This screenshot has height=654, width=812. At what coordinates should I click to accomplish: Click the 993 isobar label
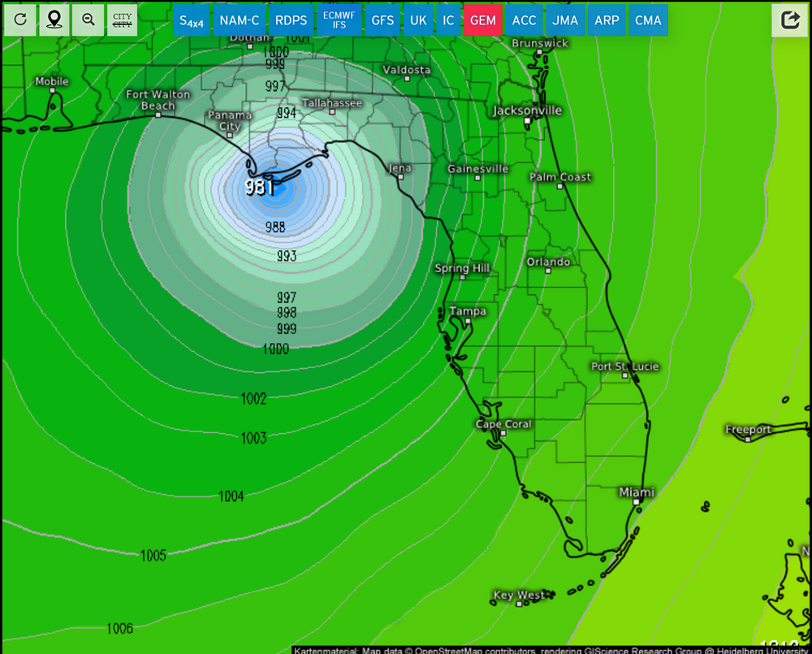coord(287,255)
